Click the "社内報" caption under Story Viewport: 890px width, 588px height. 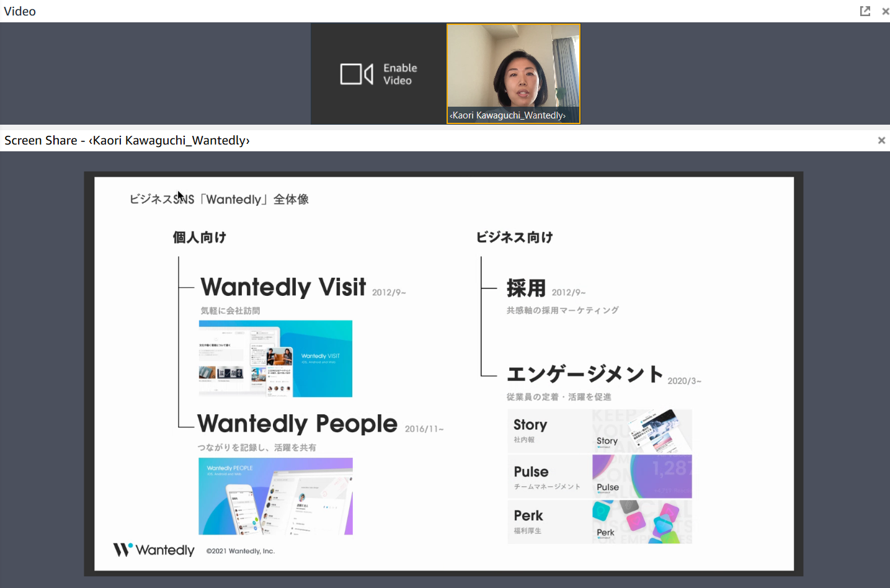coord(524,440)
